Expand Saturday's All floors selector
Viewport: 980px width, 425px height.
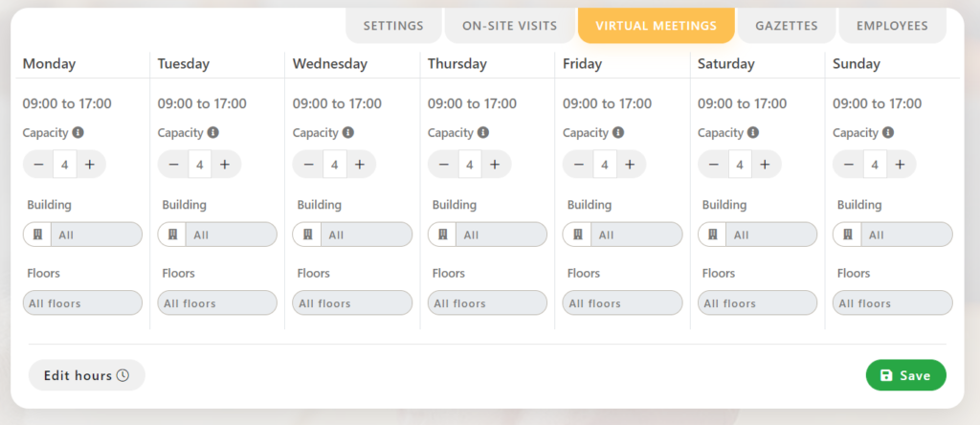click(x=757, y=303)
